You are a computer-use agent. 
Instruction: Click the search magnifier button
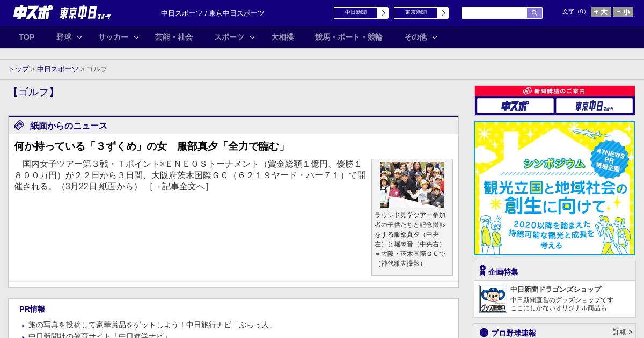(x=535, y=13)
